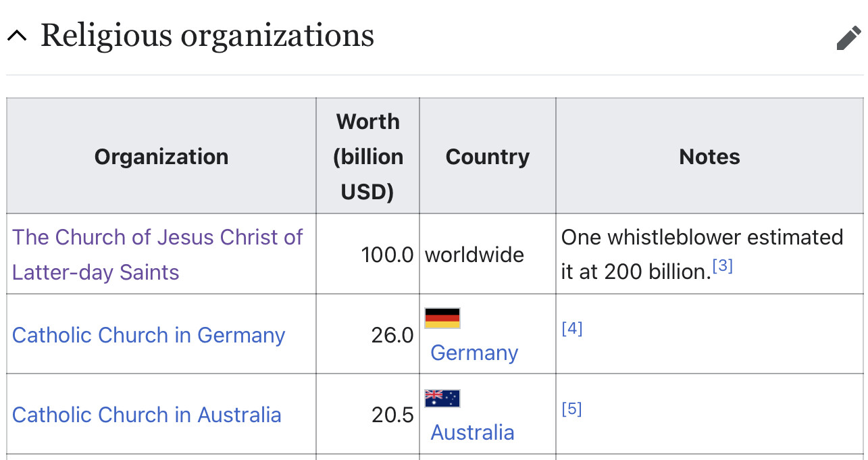Click the Australian flag icon
Screen dimensions: 868x460
[442, 399]
